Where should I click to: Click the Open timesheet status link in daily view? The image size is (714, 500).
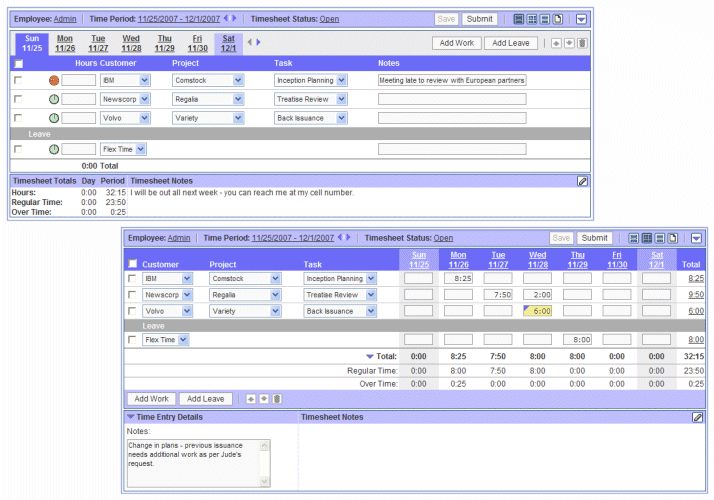coord(329,19)
